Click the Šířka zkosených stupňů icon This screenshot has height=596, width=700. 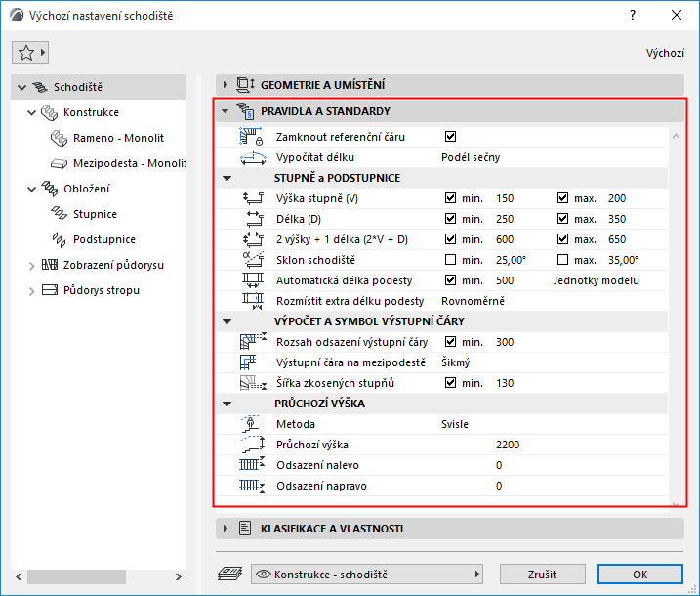point(253,383)
